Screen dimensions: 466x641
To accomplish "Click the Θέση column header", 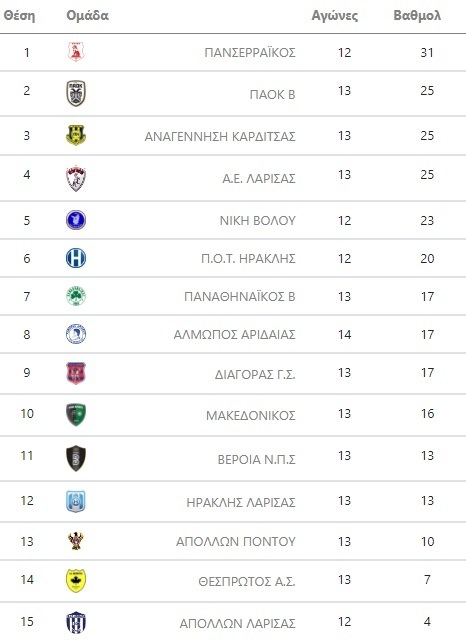I will click(x=19, y=16).
